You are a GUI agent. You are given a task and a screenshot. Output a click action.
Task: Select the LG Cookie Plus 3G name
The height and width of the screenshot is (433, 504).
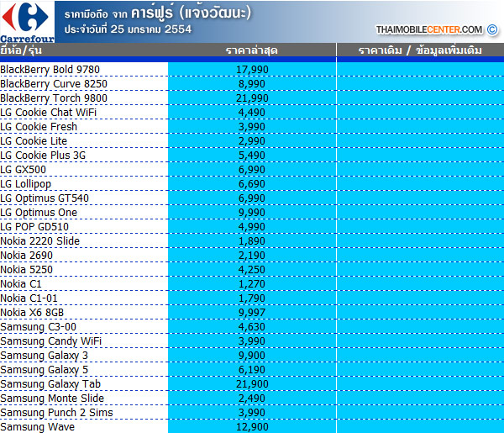(x=43, y=156)
